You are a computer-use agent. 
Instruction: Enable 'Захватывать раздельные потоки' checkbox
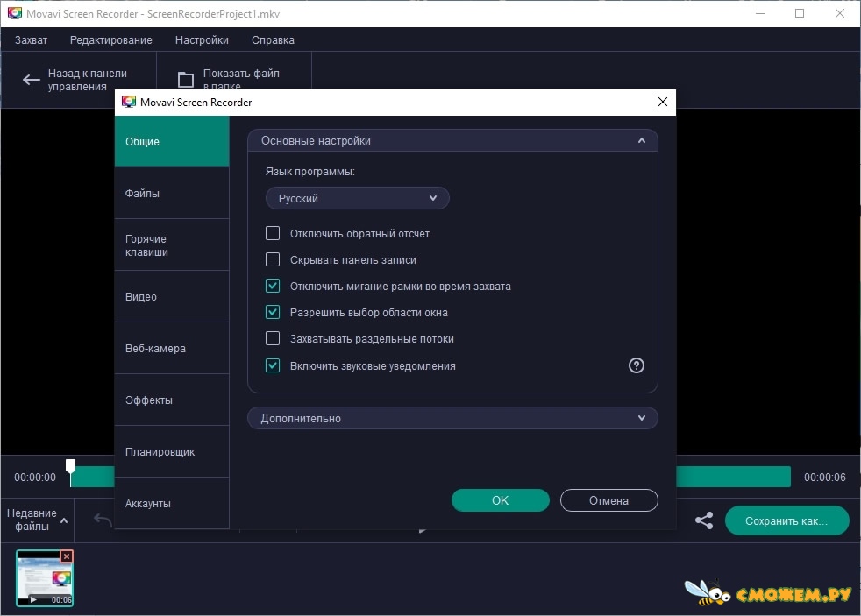point(273,338)
